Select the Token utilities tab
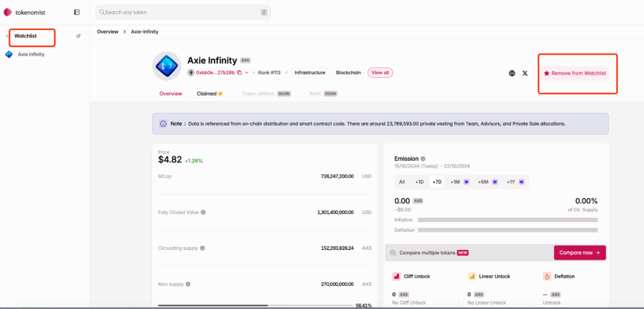The height and width of the screenshot is (309, 644). click(x=266, y=94)
